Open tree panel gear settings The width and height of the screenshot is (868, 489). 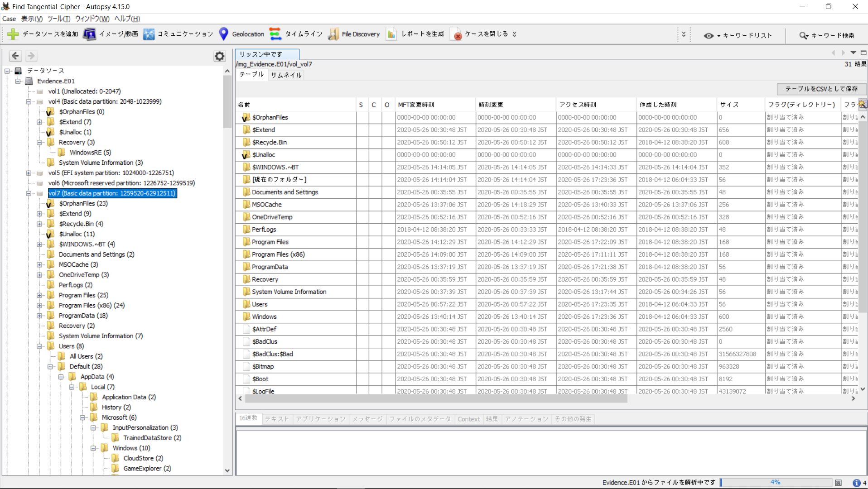(x=220, y=56)
